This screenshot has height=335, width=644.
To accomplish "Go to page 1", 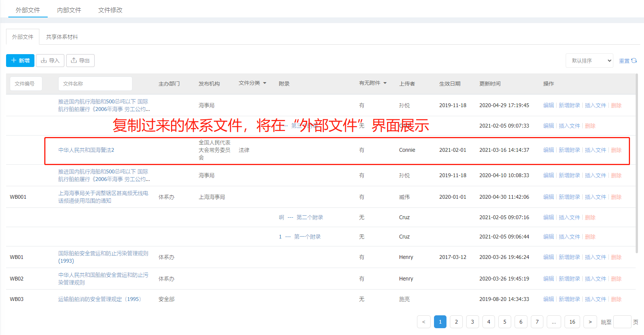I will pyautogui.click(x=440, y=322).
